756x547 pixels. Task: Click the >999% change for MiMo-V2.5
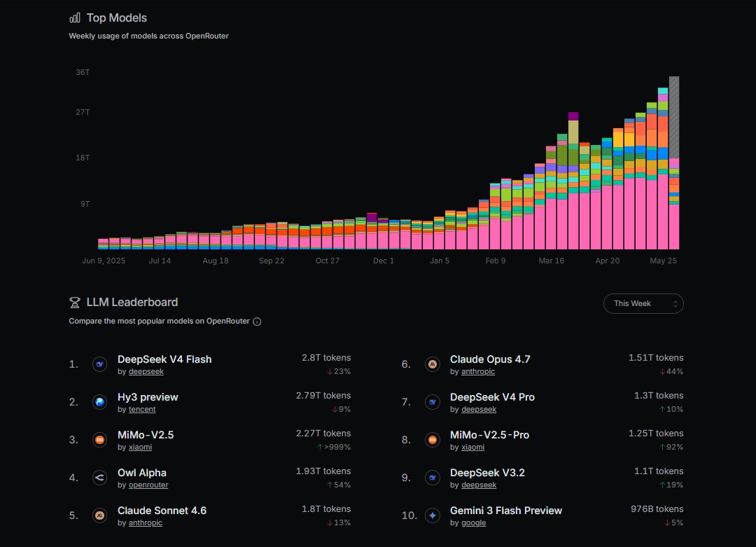[x=334, y=447]
